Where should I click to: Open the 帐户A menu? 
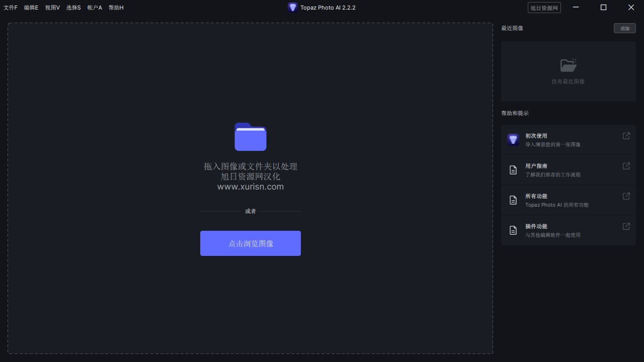tap(95, 8)
